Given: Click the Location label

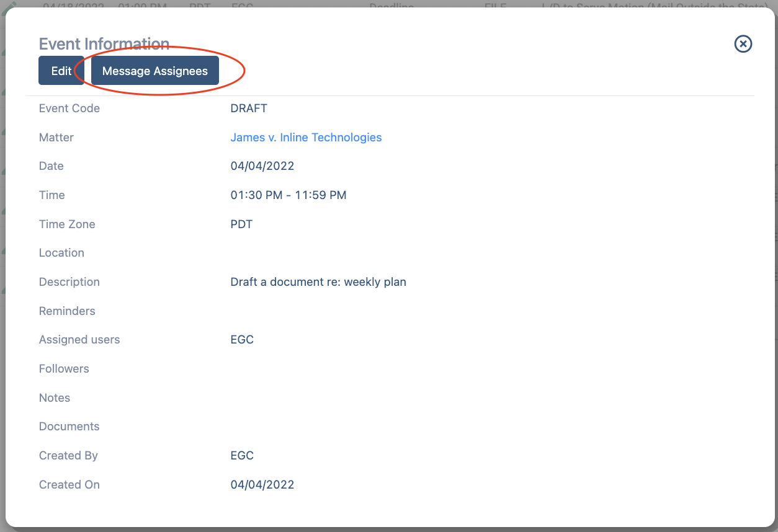Looking at the screenshot, I should 61,253.
